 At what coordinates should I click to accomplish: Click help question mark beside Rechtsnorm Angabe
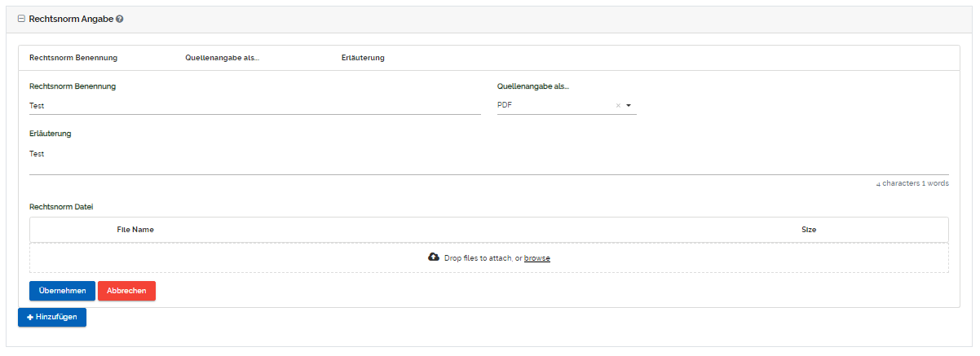click(120, 18)
